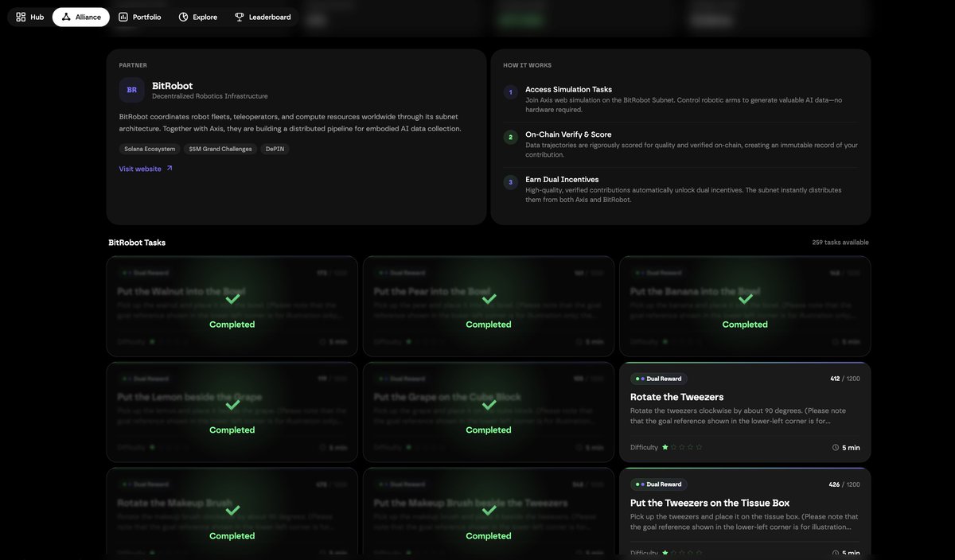
Task: Click the Hub grid icon
Action: [x=21, y=17]
